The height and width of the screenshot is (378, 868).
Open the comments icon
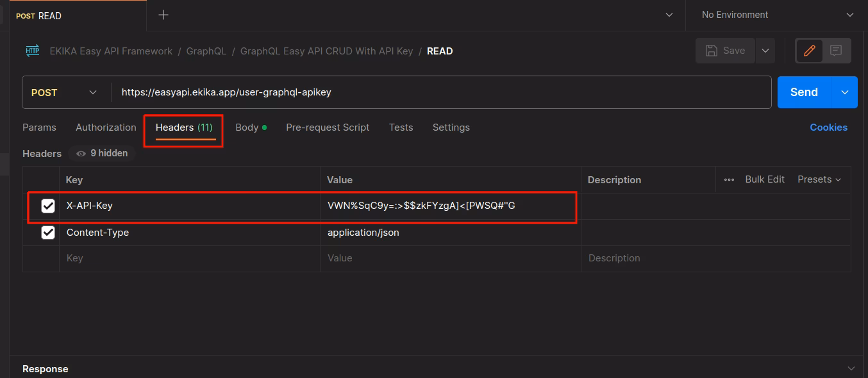pyautogui.click(x=836, y=51)
